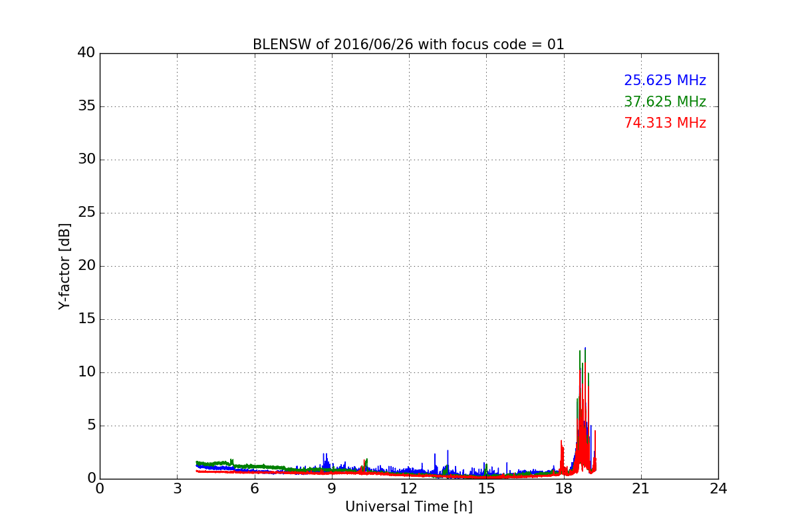The image size is (798, 532).
Task: Click the x-axis tick value 21
Action: [x=641, y=489]
